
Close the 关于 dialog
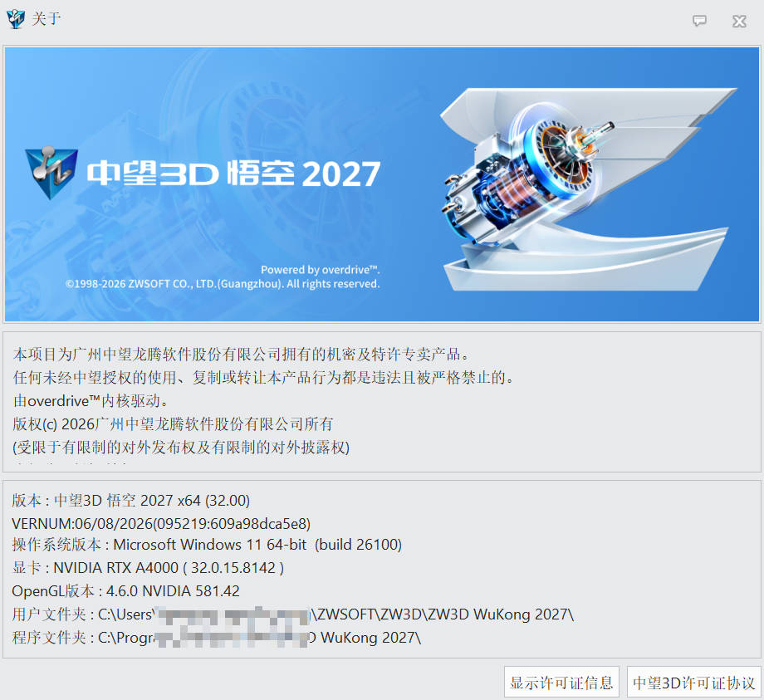(x=739, y=21)
